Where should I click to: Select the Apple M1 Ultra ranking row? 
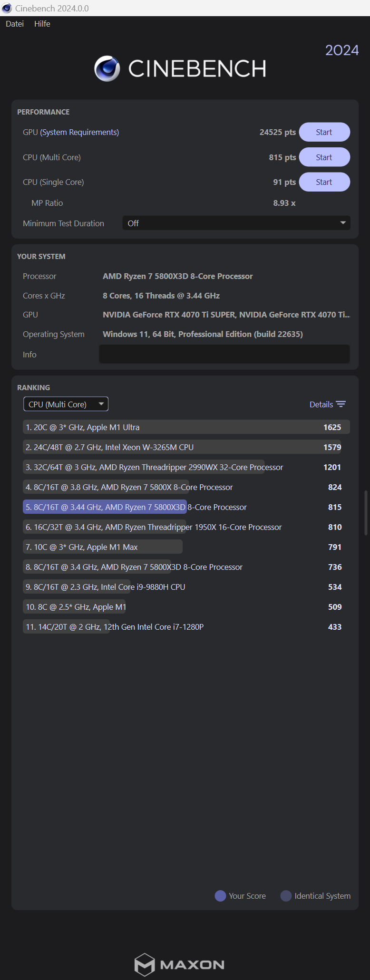(x=186, y=427)
